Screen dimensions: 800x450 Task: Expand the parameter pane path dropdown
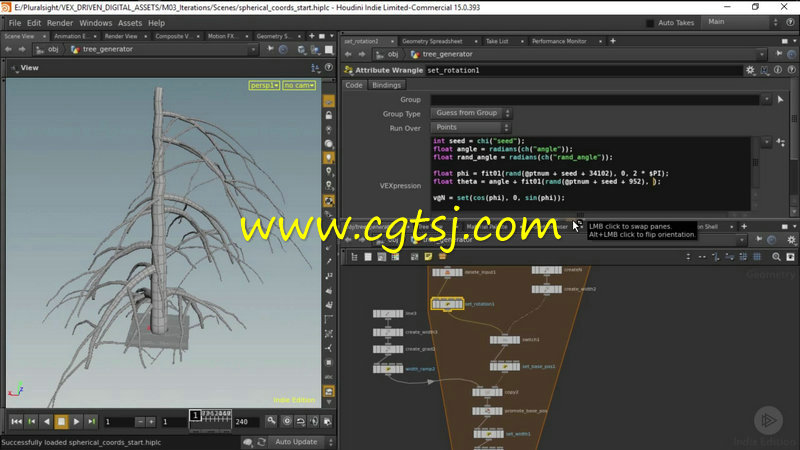tap(762, 55)
